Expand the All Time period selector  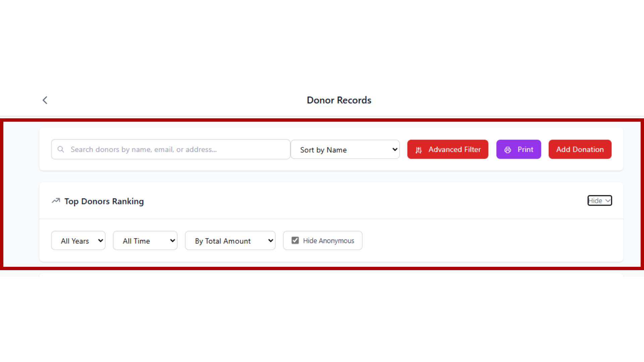[145, 240]
